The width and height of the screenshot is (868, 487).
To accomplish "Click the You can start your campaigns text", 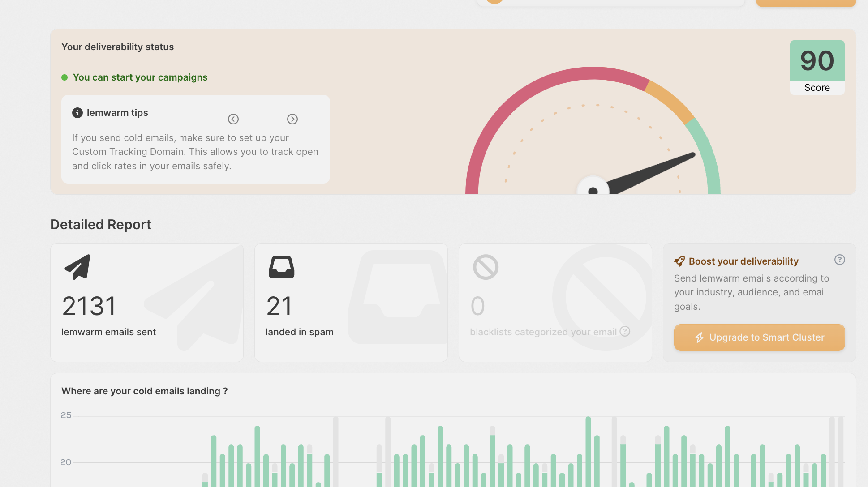I will (x=140, y=77).
